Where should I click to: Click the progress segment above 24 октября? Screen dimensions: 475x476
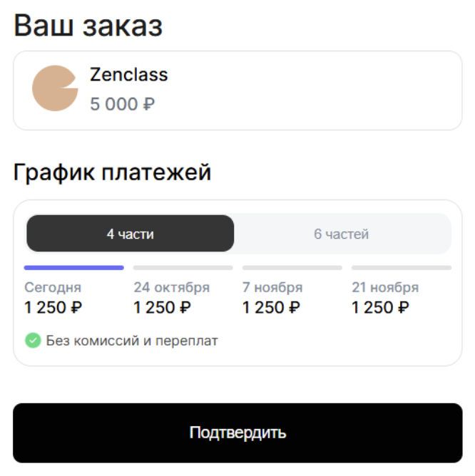[x=183, y=268]
